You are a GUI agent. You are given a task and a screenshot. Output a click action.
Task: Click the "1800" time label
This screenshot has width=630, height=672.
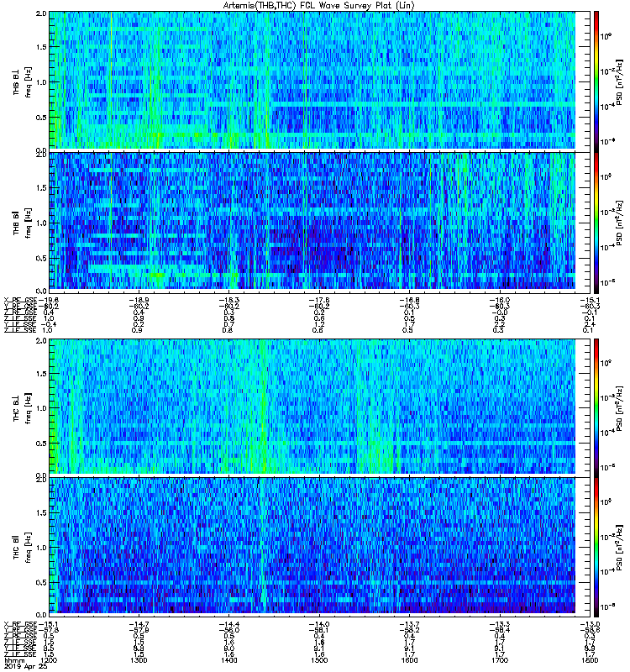pos(590,660)
